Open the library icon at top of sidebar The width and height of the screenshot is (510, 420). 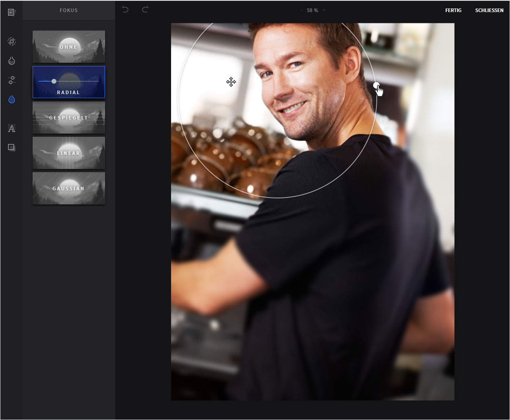pyautogui.click(x=12, y=12)
